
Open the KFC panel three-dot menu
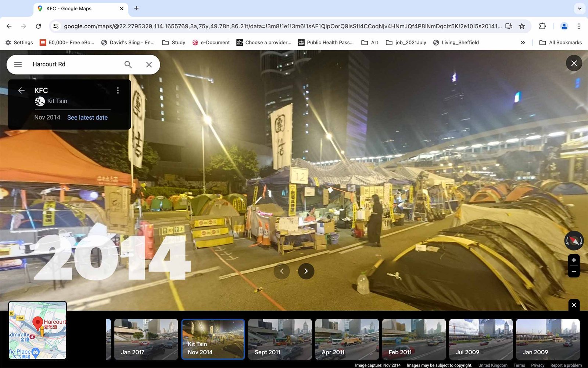click(118, 91)
